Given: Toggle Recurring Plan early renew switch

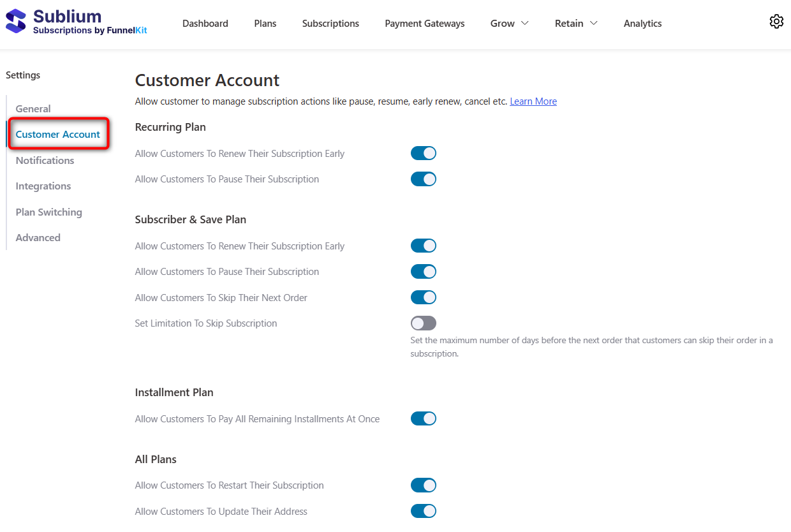Looking at the screenshot, I should [424, 153].
